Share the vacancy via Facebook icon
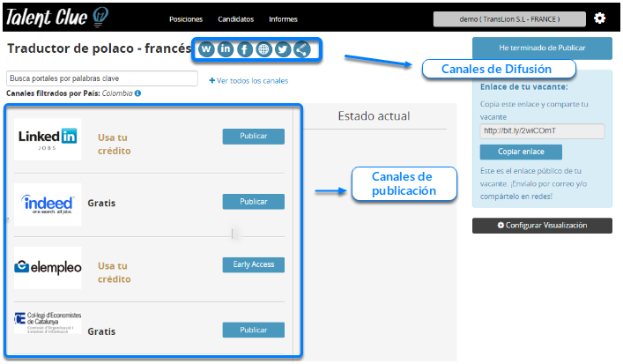This screenshot has width=623, height=364. (x=245, y=49)
